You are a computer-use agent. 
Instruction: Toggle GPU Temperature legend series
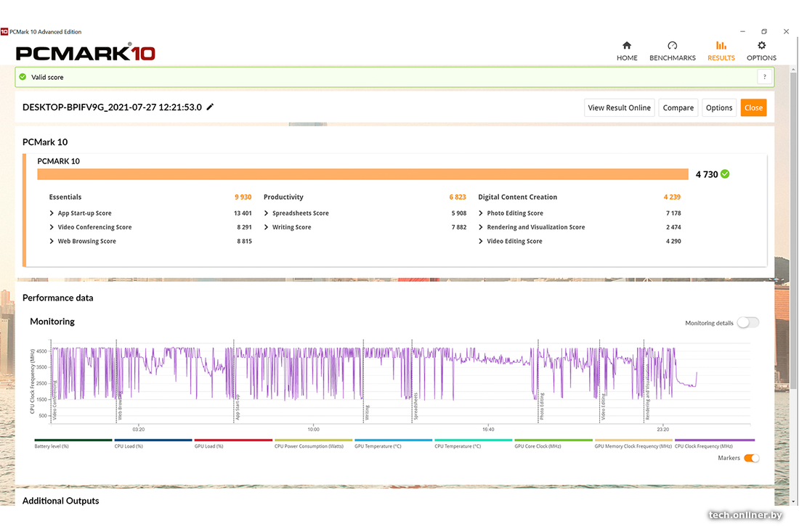tap(393, 443)
